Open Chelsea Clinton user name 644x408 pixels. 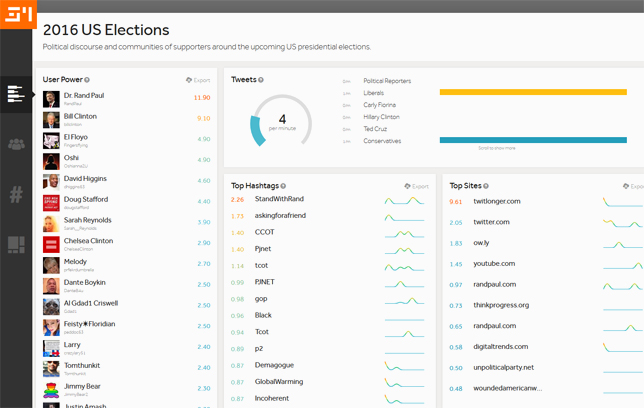[x=88, y=241]
